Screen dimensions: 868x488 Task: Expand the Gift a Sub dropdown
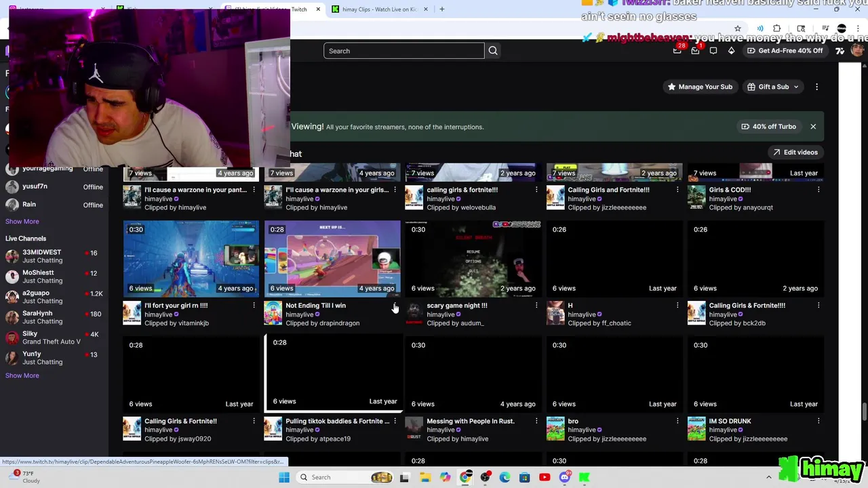pos(773,87)
